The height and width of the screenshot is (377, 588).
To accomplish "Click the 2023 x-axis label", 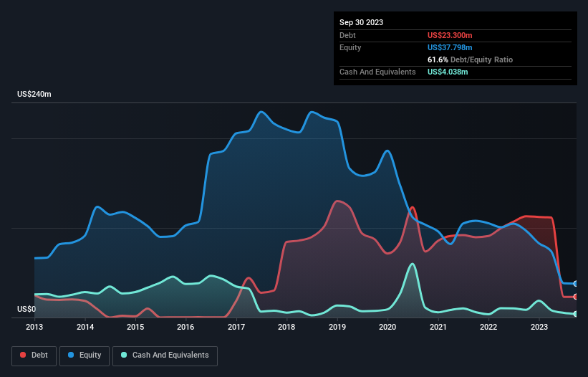I will coord(539,327).
